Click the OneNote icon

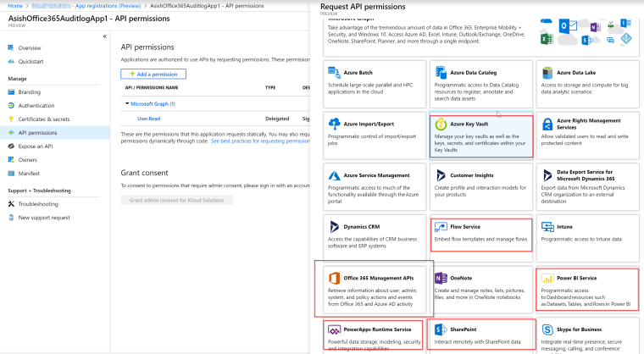tap(441, 278)
